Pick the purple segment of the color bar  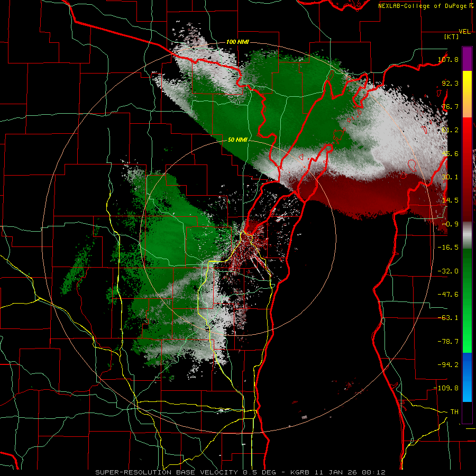pos(467,59)
